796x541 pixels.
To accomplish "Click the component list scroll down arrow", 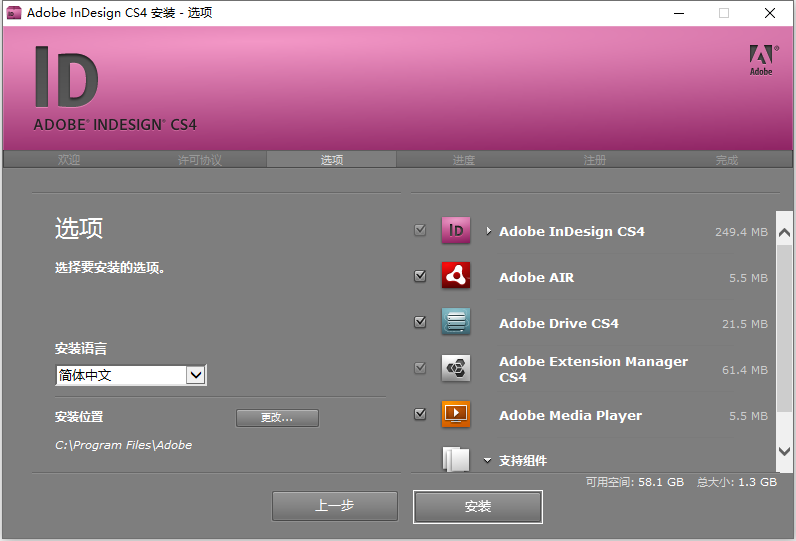I will click(x=784, y=451).
